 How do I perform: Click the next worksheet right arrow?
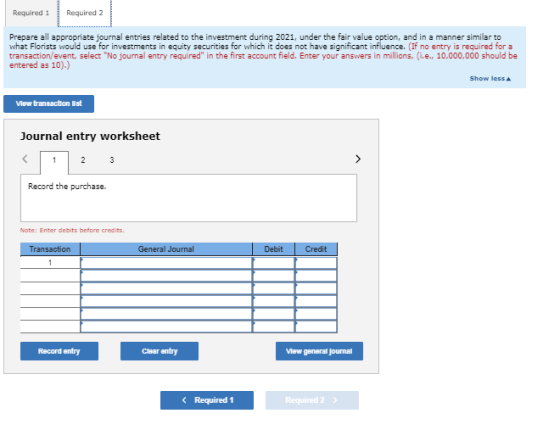click(x=358, y=159)
